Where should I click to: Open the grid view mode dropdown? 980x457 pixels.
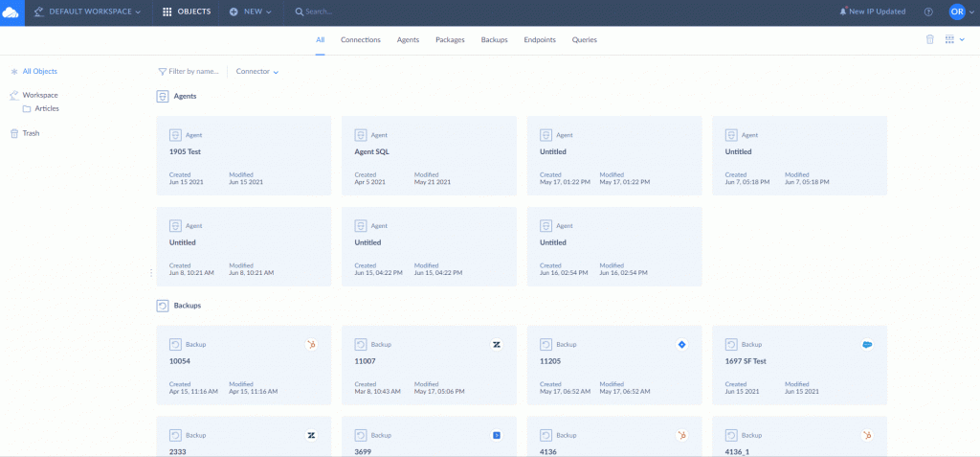[x=954, y=39]
